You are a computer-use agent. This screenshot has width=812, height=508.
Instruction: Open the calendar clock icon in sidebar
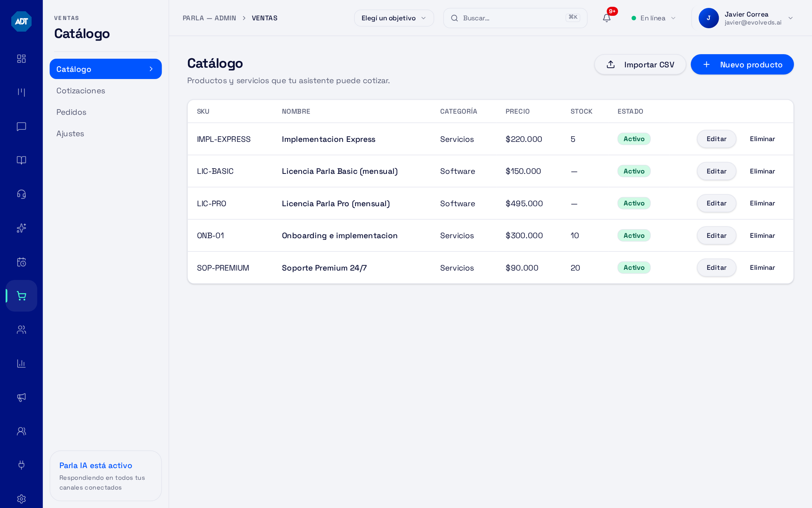click(x=21, y=262)
